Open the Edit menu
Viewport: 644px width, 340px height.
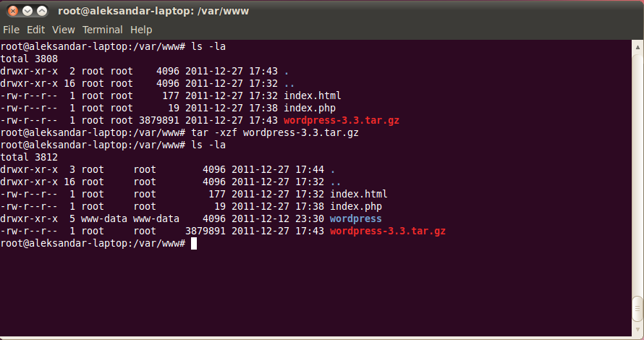click(x=35, y=30)
